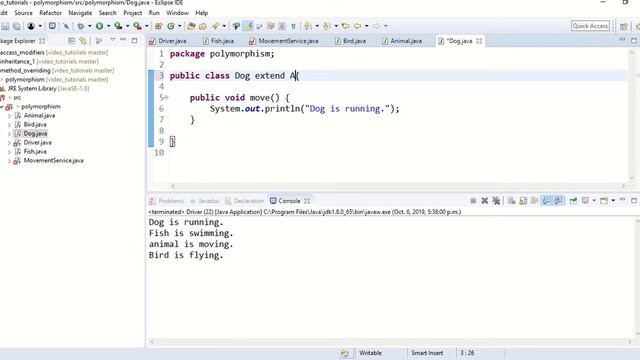The height and width of the screenshot is (360, 640).
Task: Open the Debug button dropdown arrow
Action: [89, 26]
